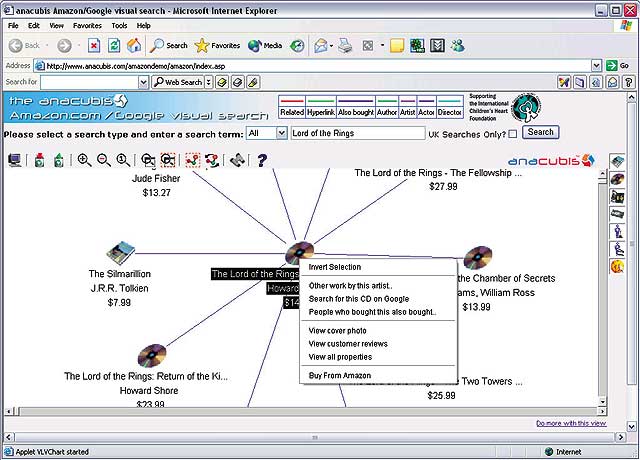This screenshot has height=460, width=640.
Task: Open the Mail toolbar icon
Action: pos(320,46)
